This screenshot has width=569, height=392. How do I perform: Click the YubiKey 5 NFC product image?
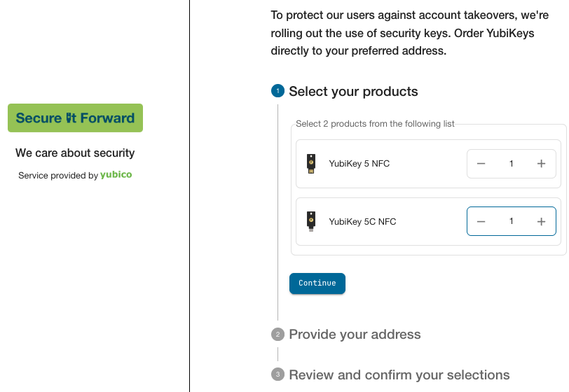tap(311, 164)
